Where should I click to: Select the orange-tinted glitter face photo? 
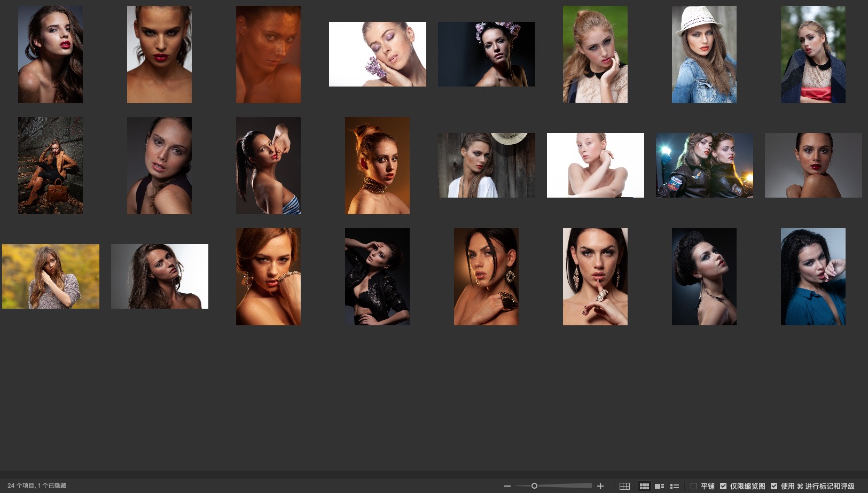[x=268, y=54]
